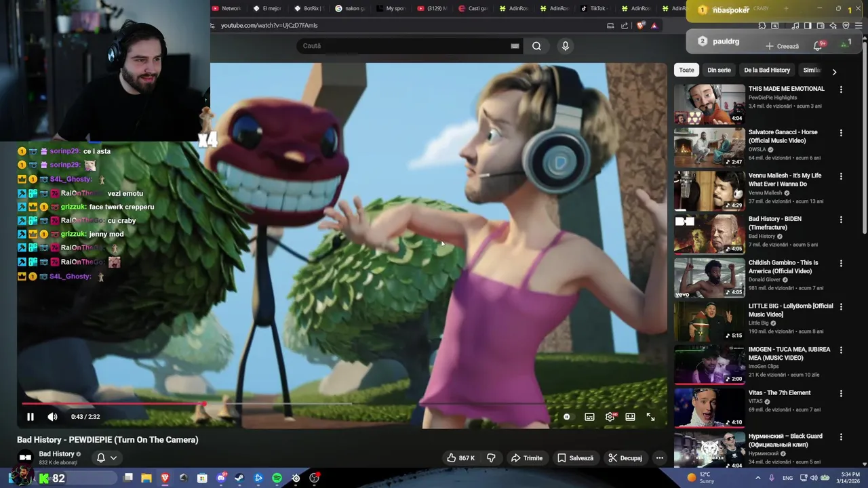Open Bad History BIDEN (Timefracture) title
The width and height of the screenshot is (868, 488).
pos(775,223)
